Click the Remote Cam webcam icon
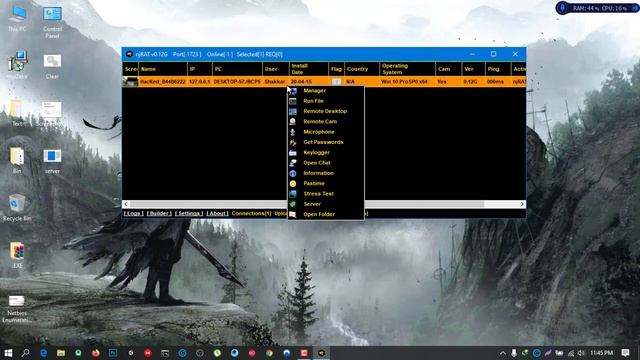Screen dimensions: 640x360 pos(293,121)
